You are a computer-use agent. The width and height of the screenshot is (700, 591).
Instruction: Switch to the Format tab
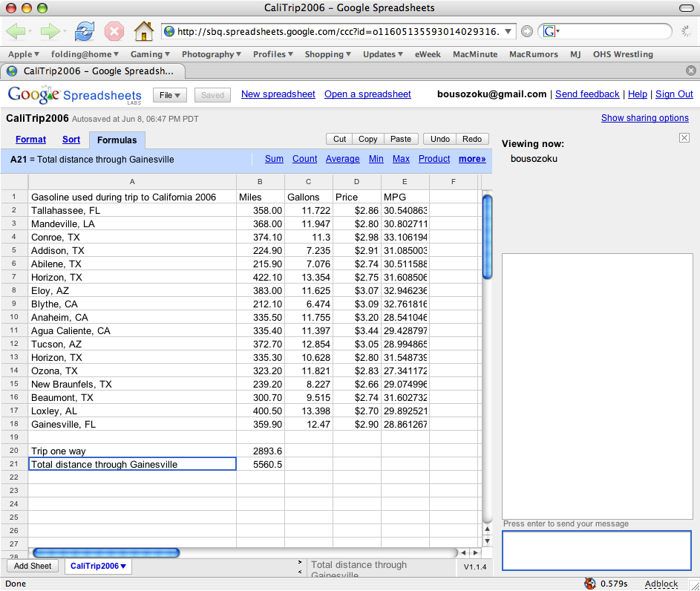[30, 140]
